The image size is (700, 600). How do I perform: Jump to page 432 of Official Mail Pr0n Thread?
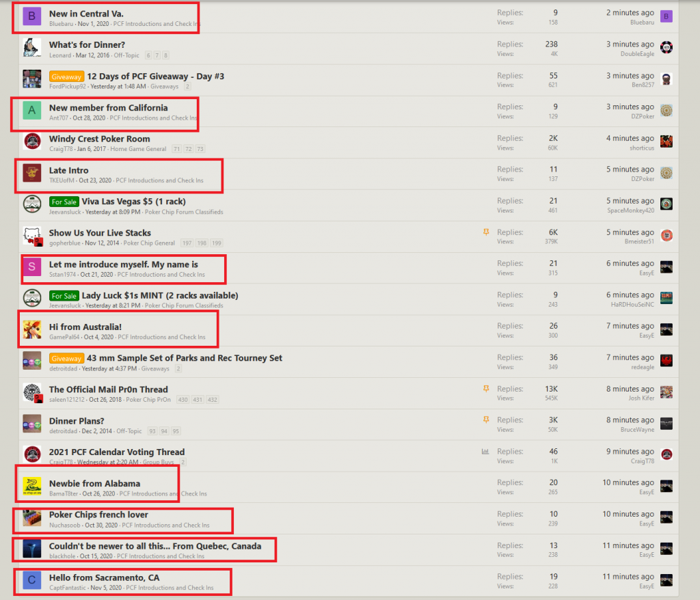[213, 400]
